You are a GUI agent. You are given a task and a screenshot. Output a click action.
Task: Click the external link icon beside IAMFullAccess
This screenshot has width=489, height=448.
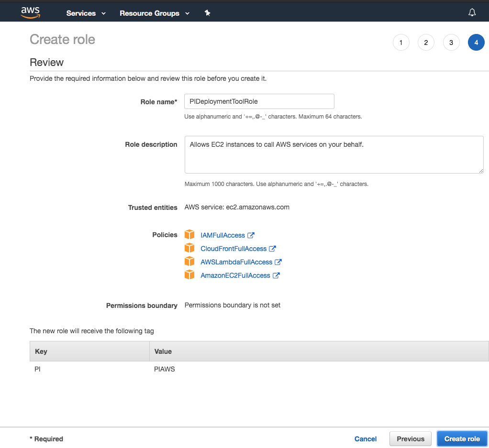pos(251,235)
